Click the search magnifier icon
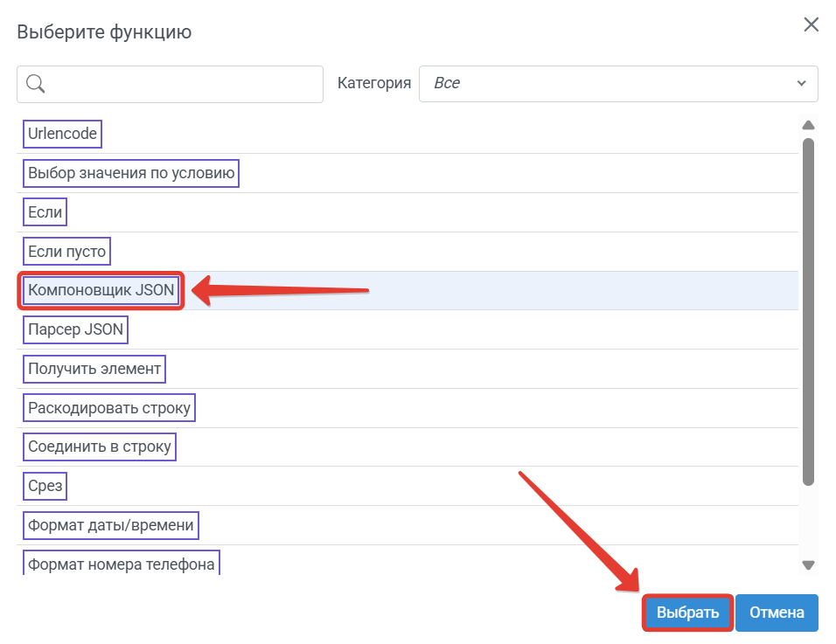 click(35, 84)
